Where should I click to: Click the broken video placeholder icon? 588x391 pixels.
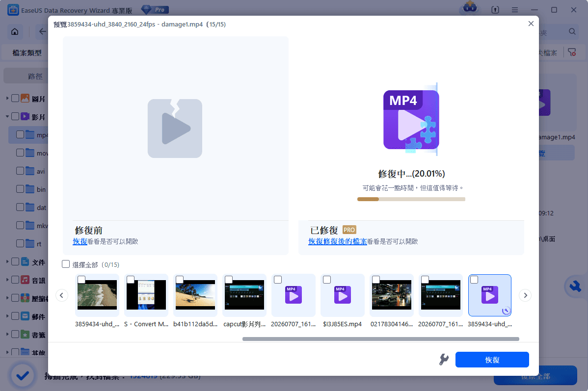[x=175, y=128]
